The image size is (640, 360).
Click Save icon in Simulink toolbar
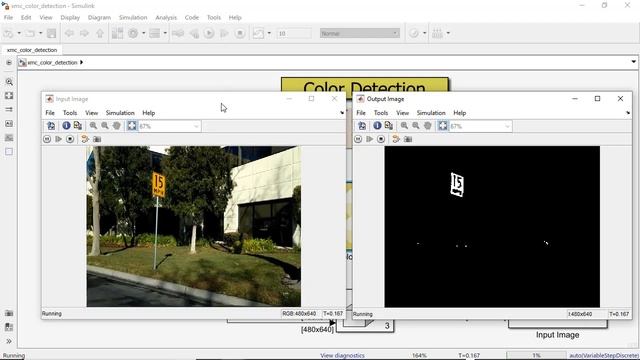pos(51,33)
